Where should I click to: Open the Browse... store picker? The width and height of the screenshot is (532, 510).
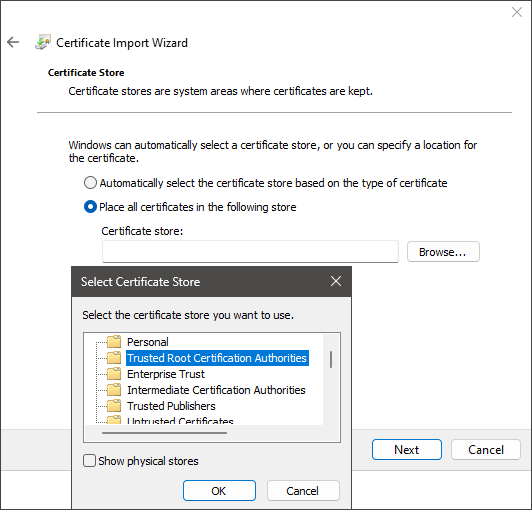(443, 252)
